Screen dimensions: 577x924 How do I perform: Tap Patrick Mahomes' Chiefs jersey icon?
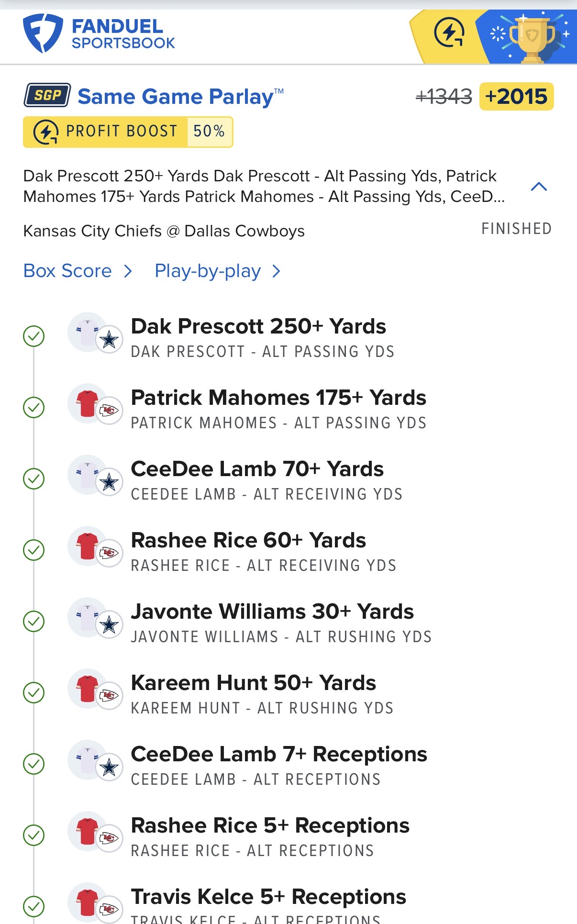click(x=88, y=404)
